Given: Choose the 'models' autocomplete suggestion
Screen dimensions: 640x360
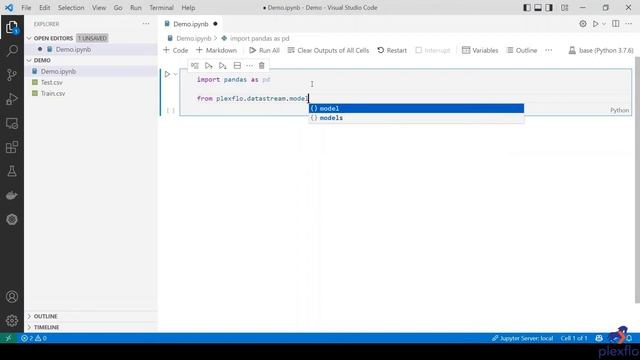Looking at the screenshot, I should click(416, 118).
